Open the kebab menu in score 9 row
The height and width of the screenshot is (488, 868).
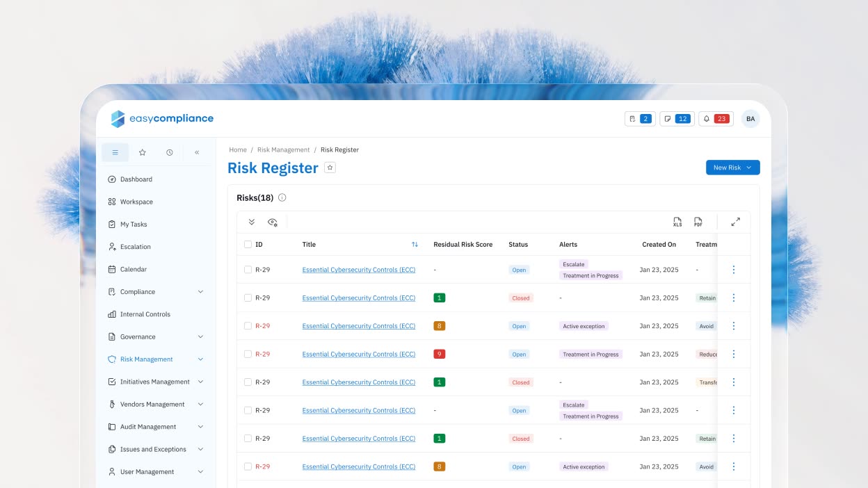click(x=734, y=354)
